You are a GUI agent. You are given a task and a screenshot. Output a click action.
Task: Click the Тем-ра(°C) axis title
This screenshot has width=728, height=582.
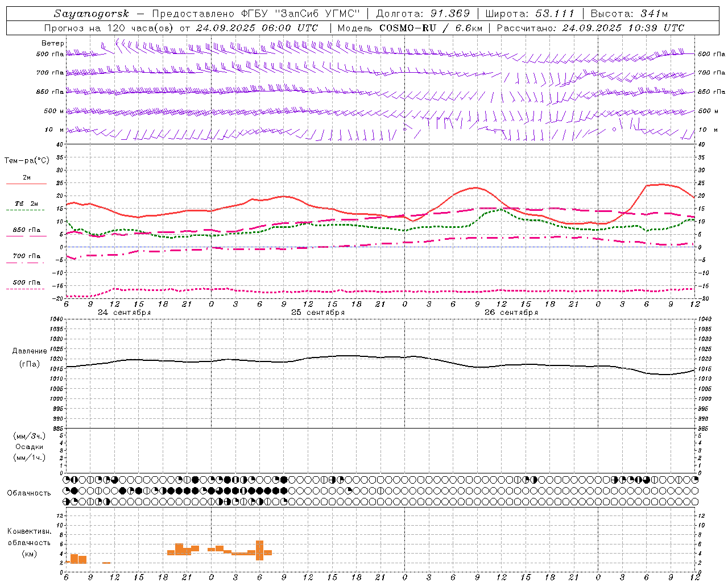tap(27, 161)
